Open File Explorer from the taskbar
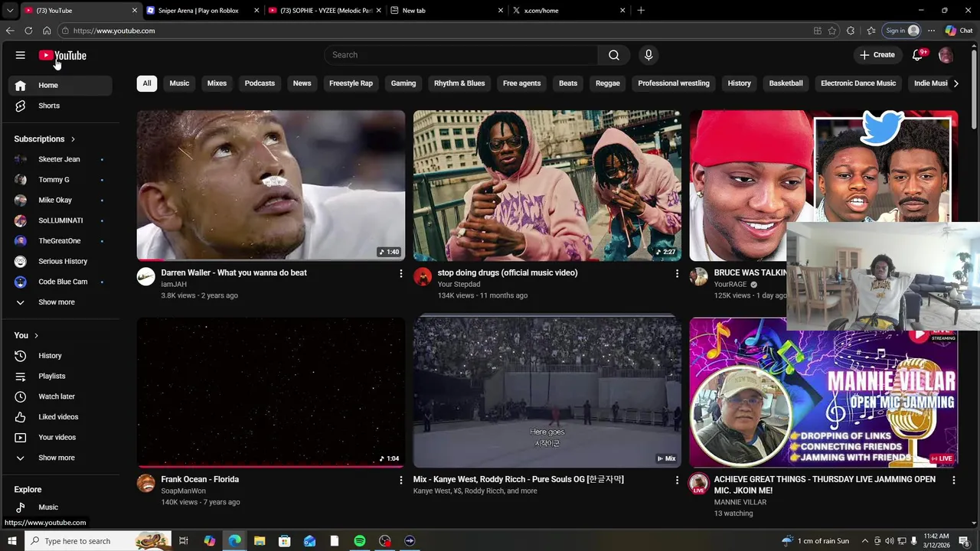This screenshot has height=551, width=980. click(x=260, y=541)
